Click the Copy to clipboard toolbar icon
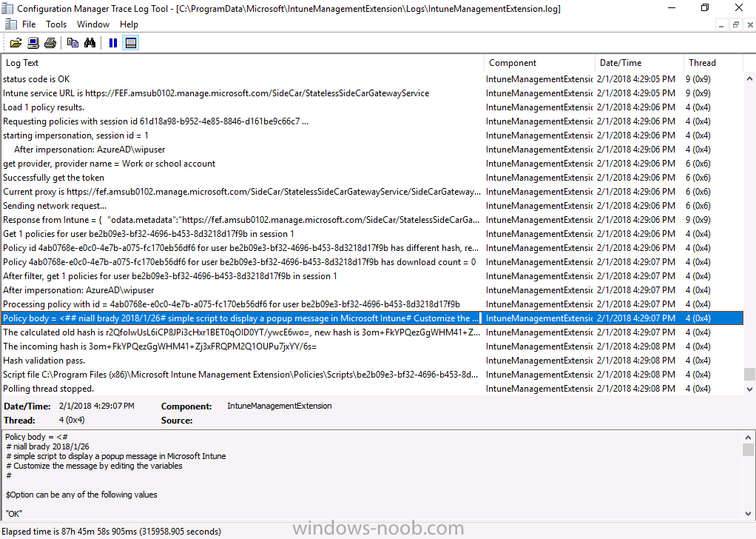Viewport: 756px width, 539px height. pos(72,43)
